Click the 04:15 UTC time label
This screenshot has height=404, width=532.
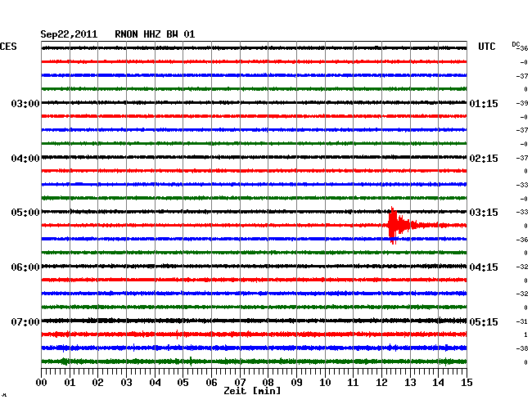pyautogui.click(x=484, y=267)
